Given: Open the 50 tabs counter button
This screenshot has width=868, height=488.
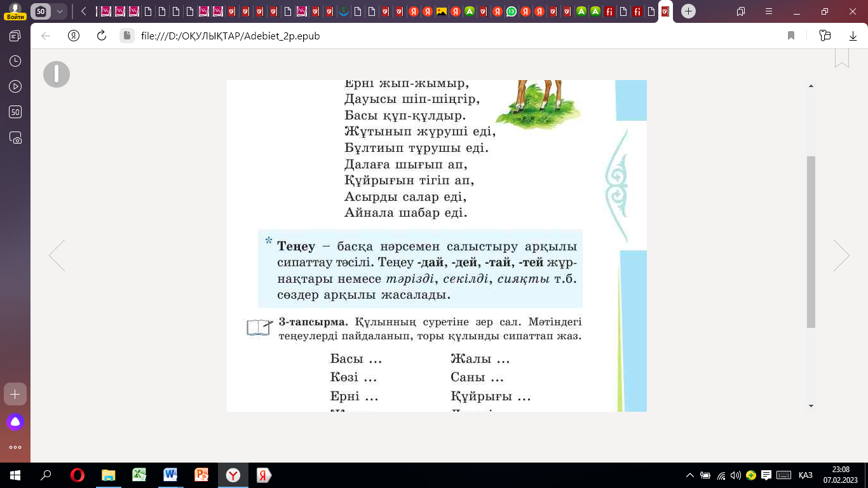Looking at the screenshot, I should click(41, 11).
